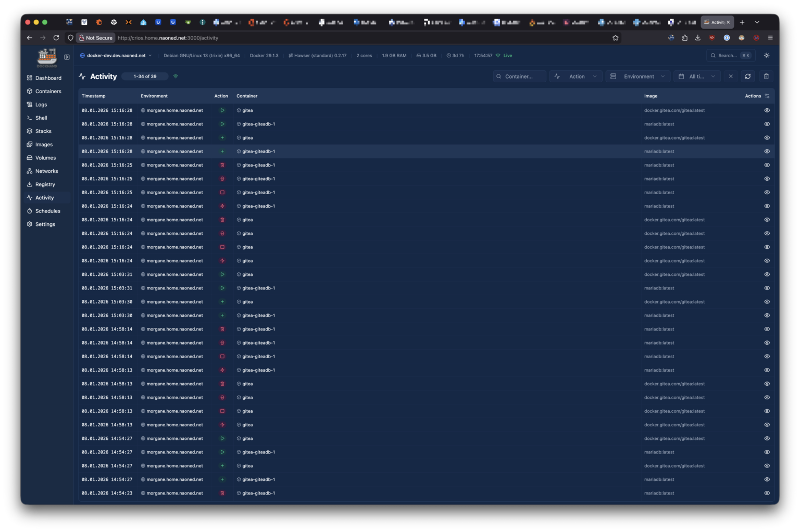800x532 pixels.
Task: Open the docker-dev.dev.naoned.net environment selector
Action: point(116,56)
